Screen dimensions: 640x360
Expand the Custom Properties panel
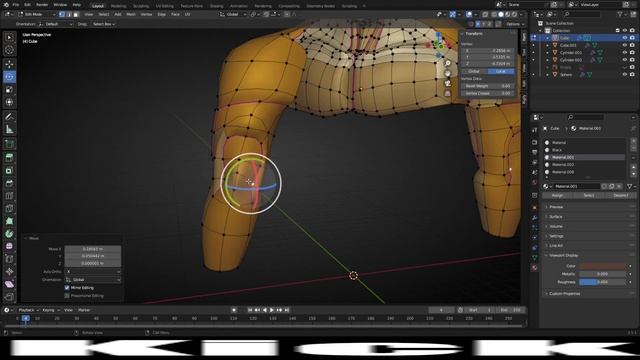[564, 294]
